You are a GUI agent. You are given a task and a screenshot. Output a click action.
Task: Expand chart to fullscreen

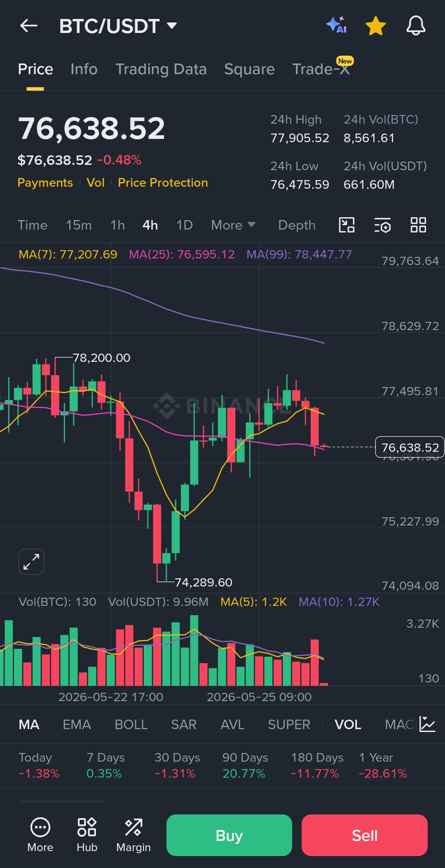click(31, 562)
